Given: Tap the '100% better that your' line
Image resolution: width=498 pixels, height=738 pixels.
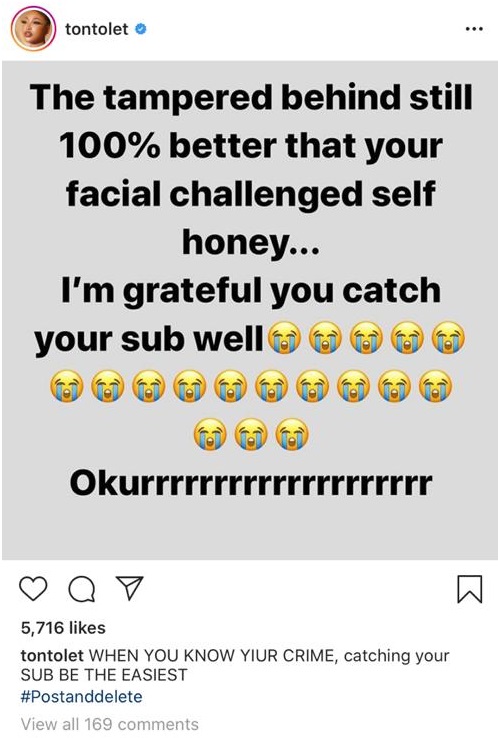Looking at the screenshot, I should [251, 145].
